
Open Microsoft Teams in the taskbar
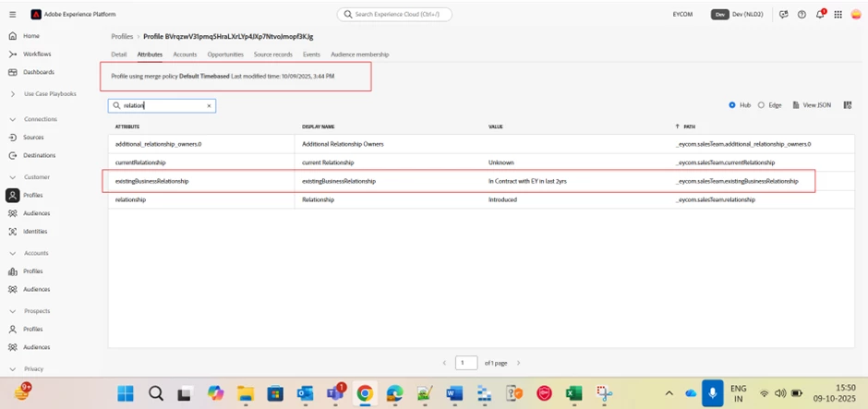tap(334, 393)
